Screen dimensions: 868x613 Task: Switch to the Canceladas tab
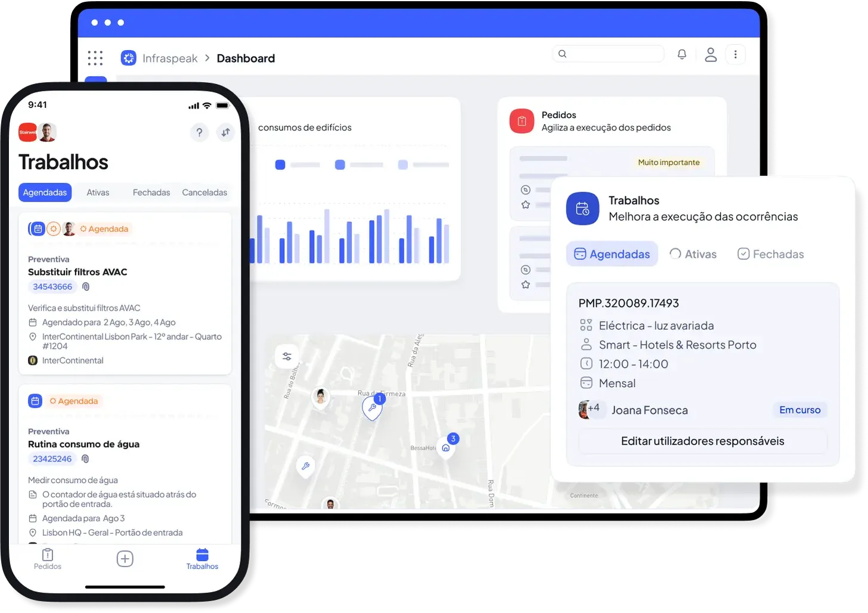(x=204, y=192)
